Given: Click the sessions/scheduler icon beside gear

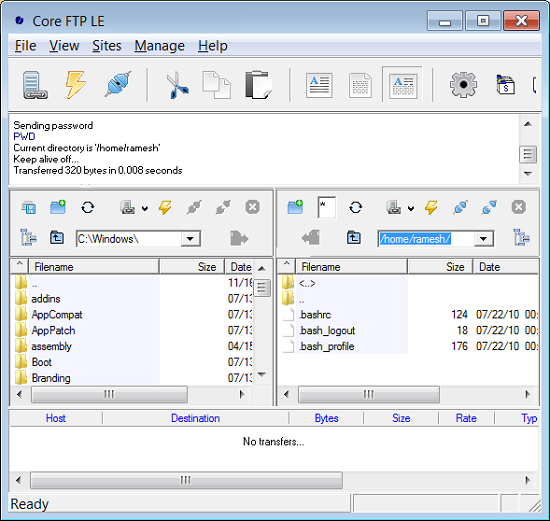Looking at the screenshot, I should click(x=505, y=85).
